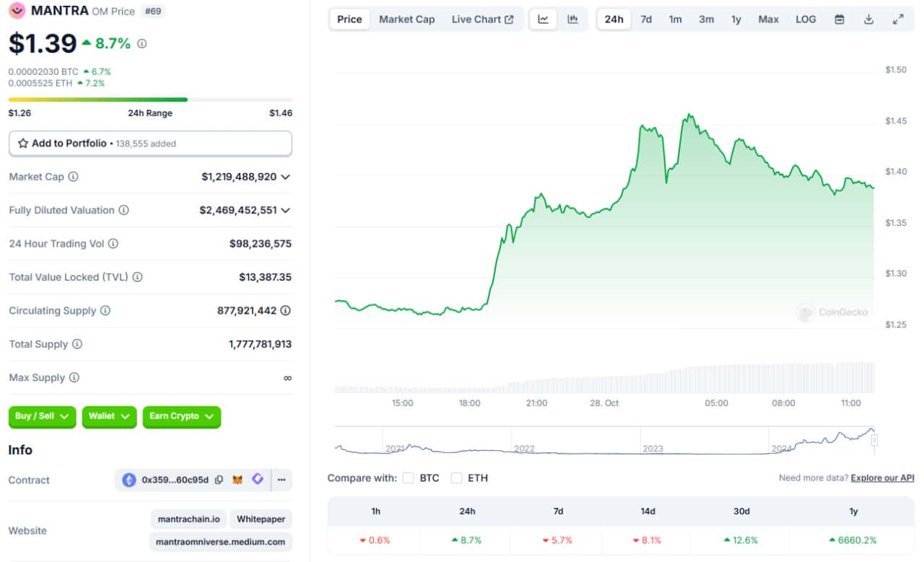Screen dimensions: 924x562
Task: Switch to the Market Cap chart tab
Action: point(407,19)
